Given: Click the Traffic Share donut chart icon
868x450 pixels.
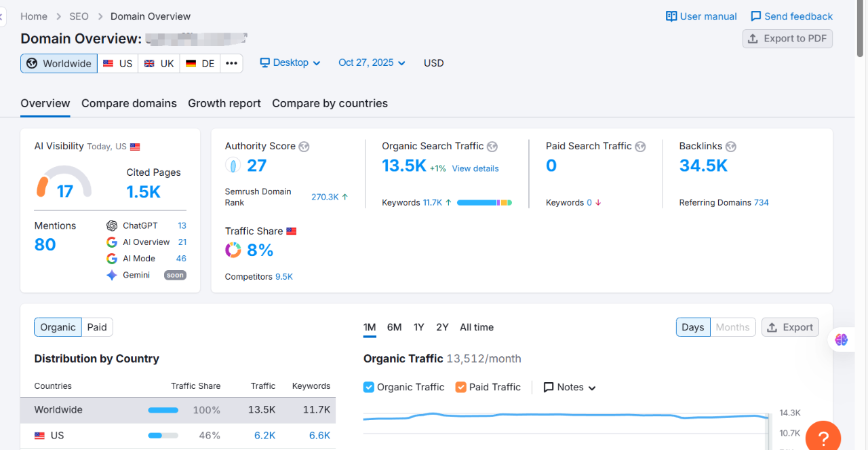Looking at the screenshot, I should (x=233, y=250).
